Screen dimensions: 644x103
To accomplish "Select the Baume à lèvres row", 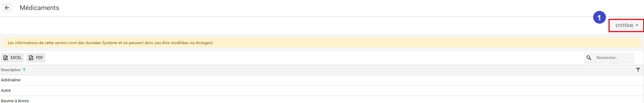I will click(15, 101).
